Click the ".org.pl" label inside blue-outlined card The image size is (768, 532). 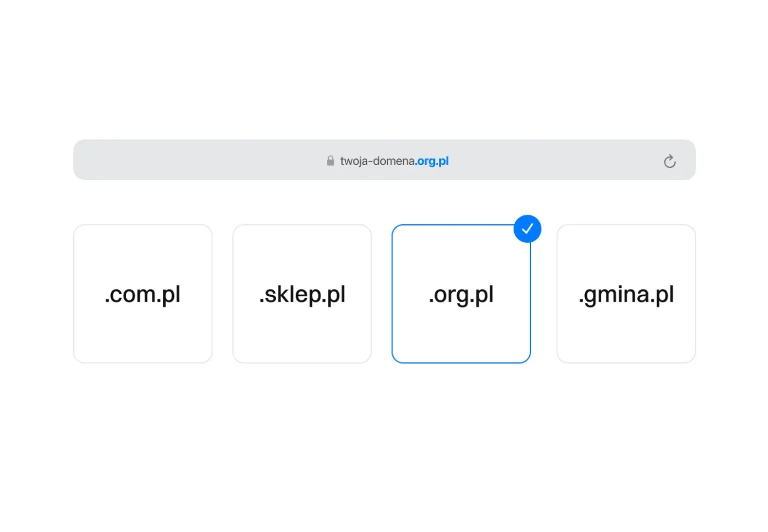[x=461, y=294]
